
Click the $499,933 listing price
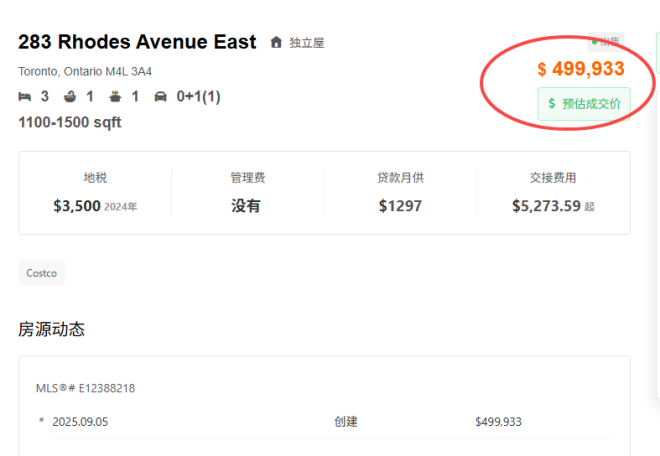[581, 69]
